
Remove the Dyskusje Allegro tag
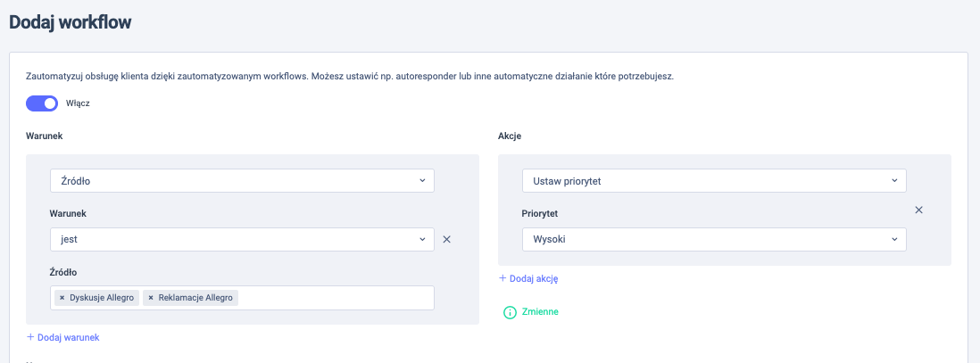coord(62,297)
